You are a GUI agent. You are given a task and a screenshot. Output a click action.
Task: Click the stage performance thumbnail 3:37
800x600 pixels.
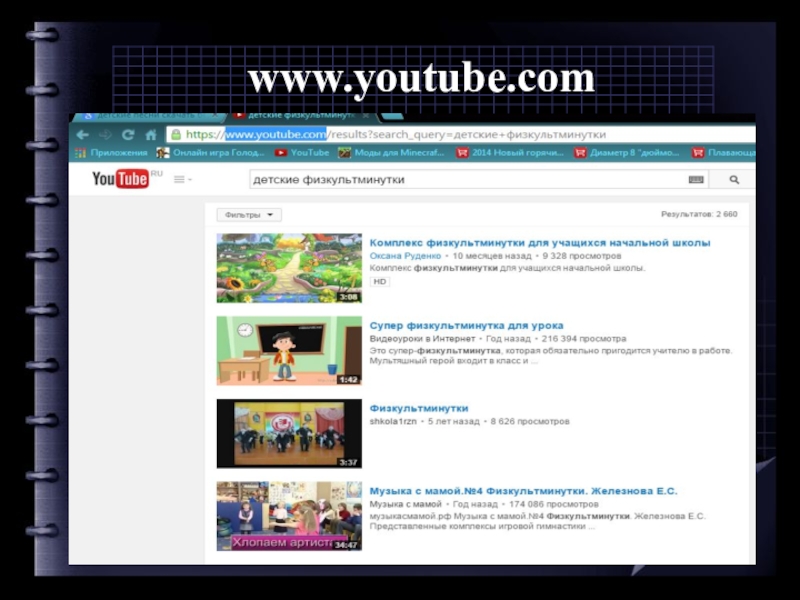(x=289, y=434)
